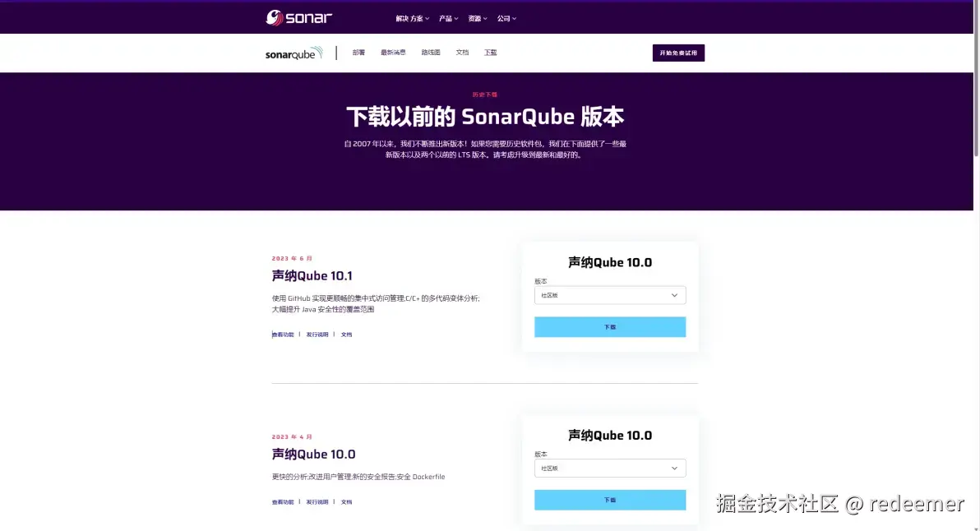Open 查看功能 link for 声纳Qube 10.0
The image size is (980, 531).
click(x=283, y=502)
